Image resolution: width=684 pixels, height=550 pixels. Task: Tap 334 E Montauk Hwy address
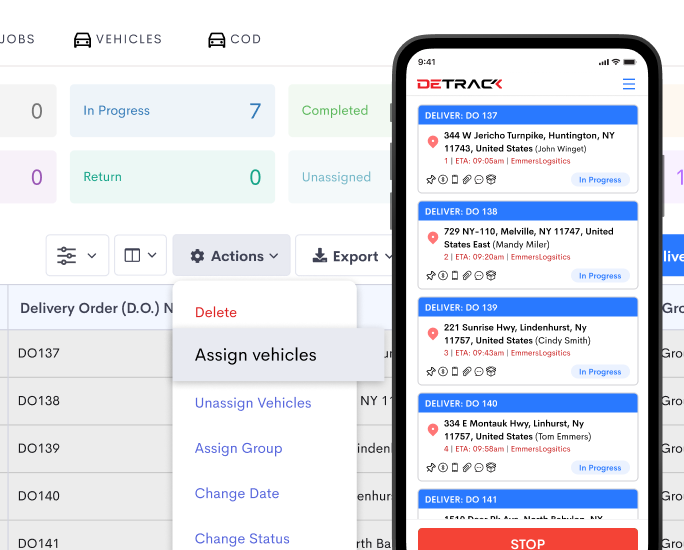518,430
